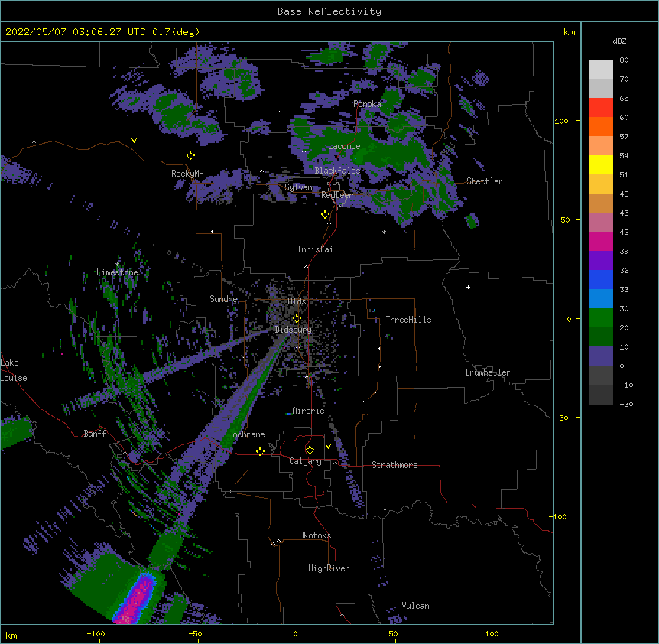659x644 pixels.
Task: Click the Cochrane town label
Action: point(246,434)
